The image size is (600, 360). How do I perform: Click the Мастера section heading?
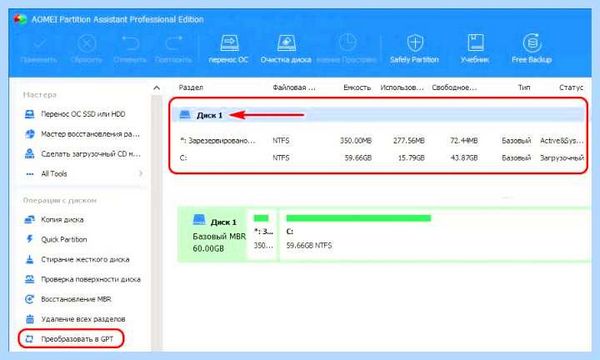tap(39, 94)
